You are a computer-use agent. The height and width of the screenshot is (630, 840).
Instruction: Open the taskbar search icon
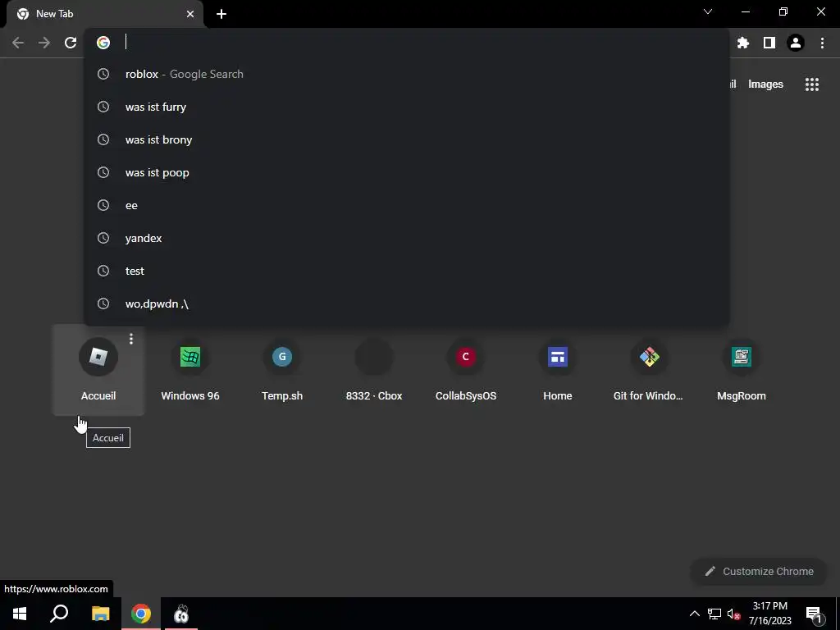[x=59, y=614]
